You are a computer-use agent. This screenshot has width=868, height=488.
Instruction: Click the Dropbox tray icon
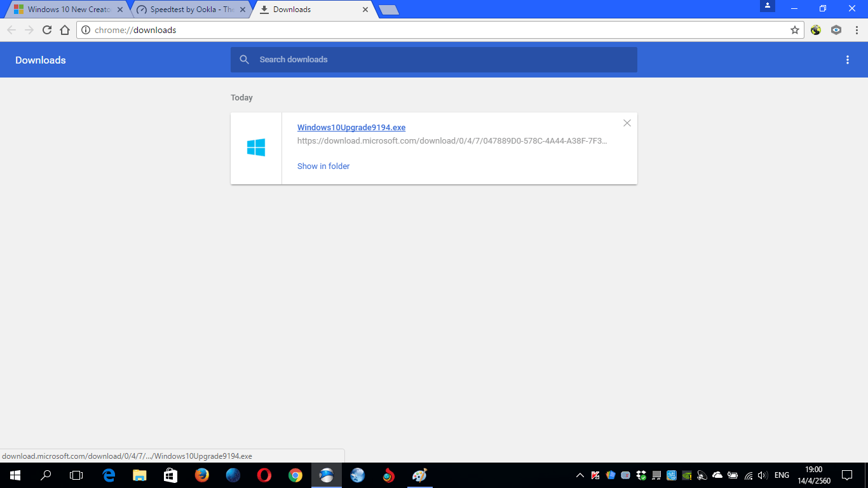pos(641,475)
